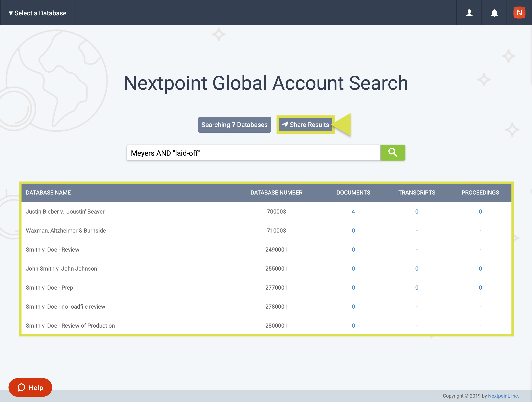This screenshot has width=532, height=402.
Task: Open Smith v. Doe - Review documents count
Action: 353,250
